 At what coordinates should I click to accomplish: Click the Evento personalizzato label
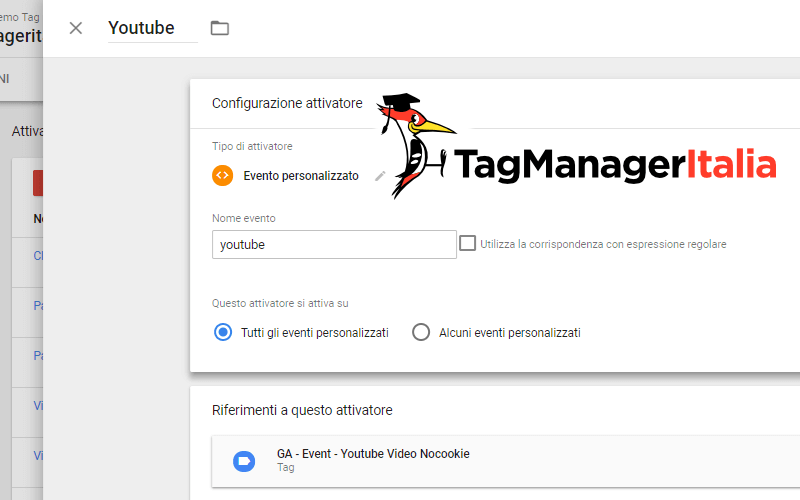click(x=301, y=176)
